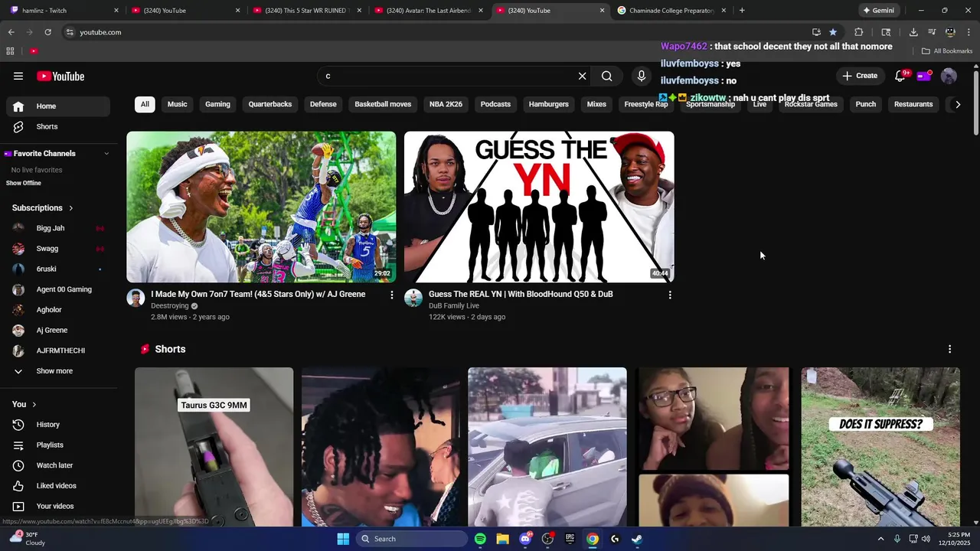Image resolution: width=980 pixels, height=551 pixels.
Task: Open options menu for 7on7 Team video
Action: coord(392,295)
